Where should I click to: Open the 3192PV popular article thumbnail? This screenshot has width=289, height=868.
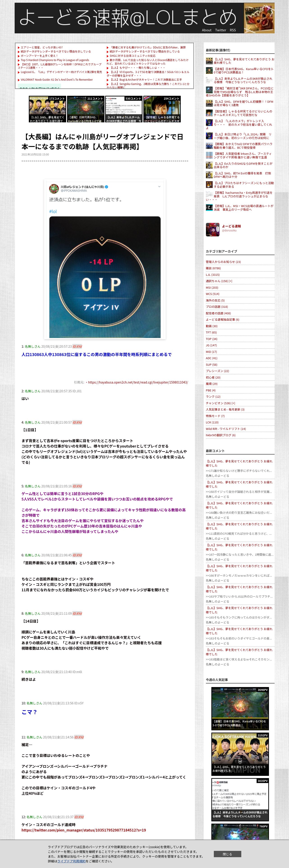240,754
